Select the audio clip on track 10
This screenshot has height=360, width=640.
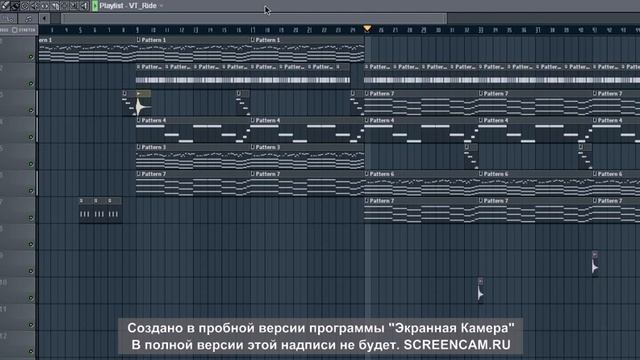[x=480, y=291]
